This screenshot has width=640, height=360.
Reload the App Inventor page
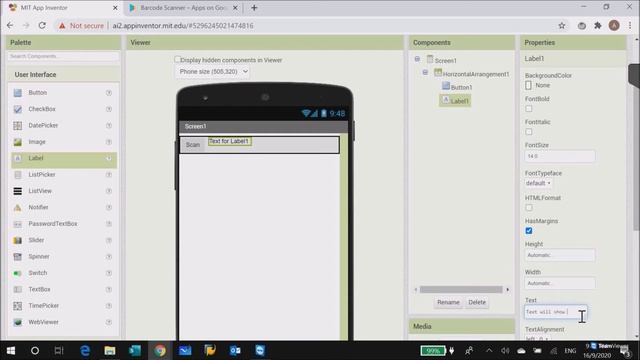tap(42, 25)
